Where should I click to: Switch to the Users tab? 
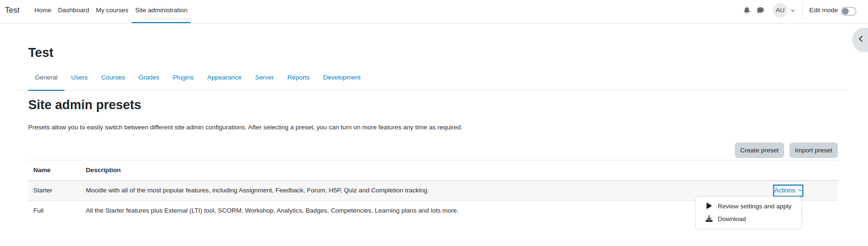click(x=79, y=78)
